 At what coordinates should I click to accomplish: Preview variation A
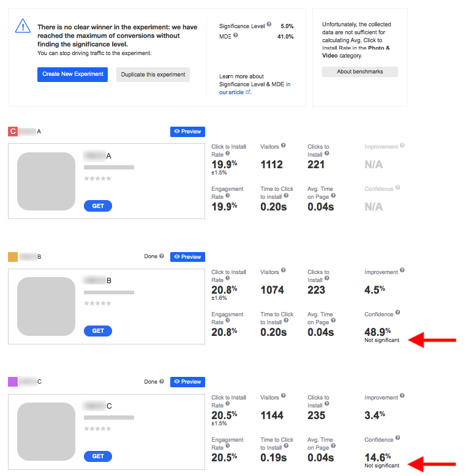(187, 132)
